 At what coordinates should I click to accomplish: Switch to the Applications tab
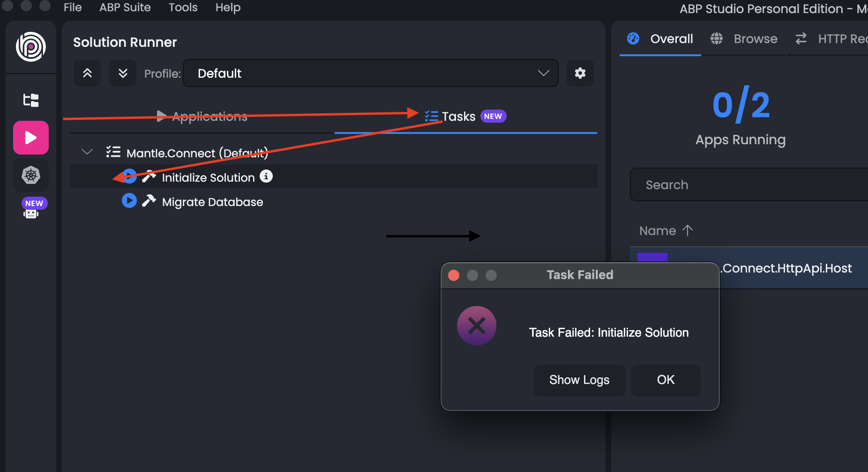(x=202, y=117)
